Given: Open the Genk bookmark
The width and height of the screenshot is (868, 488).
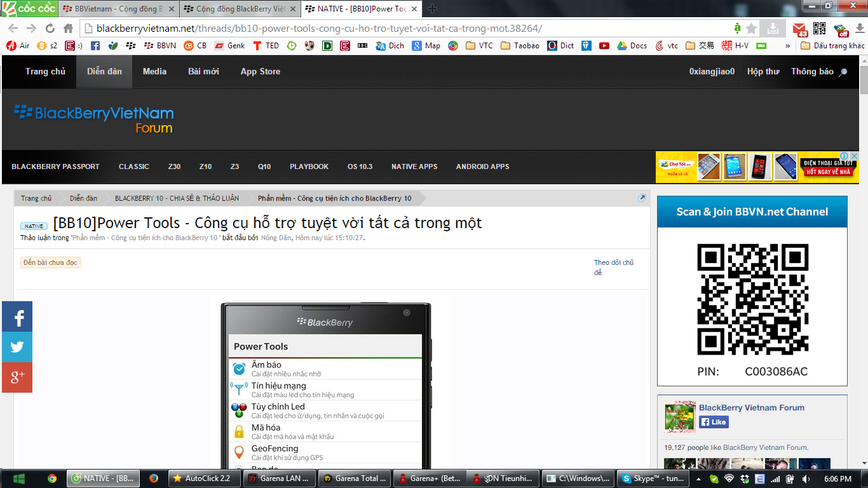Looking at the screenshot, I should pyautogui.click(x=229, y=46).
